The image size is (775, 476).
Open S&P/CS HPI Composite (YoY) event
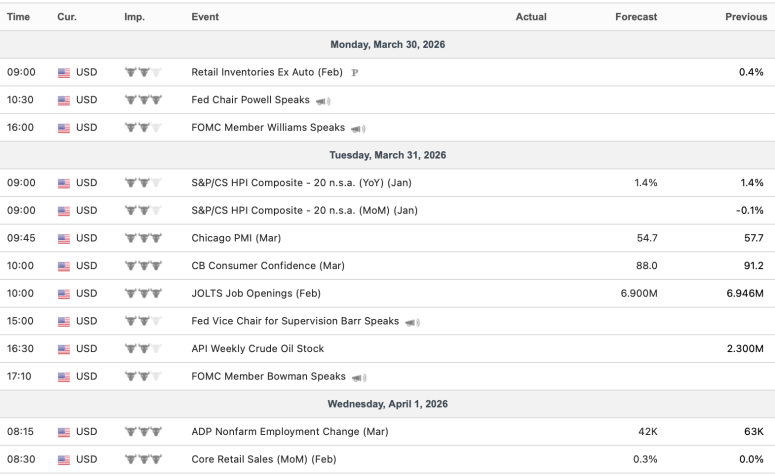click(304, 183)
